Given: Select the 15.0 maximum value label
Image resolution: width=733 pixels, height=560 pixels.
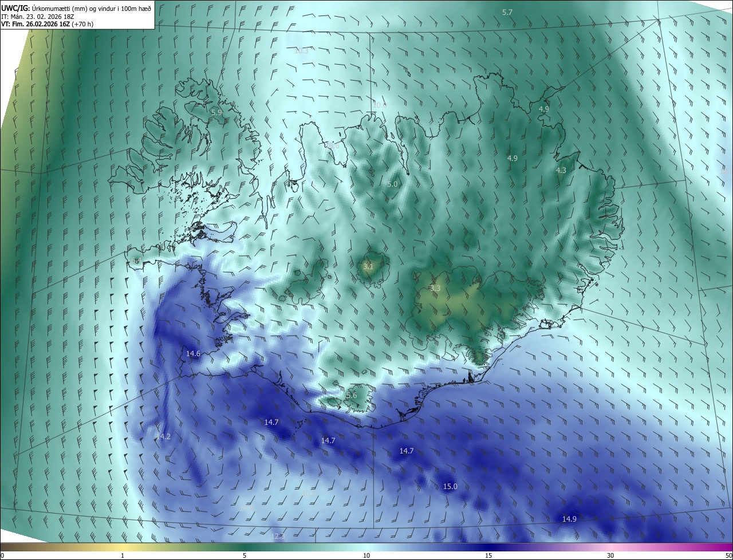Looking at the screenshot, I should [451, 486].
